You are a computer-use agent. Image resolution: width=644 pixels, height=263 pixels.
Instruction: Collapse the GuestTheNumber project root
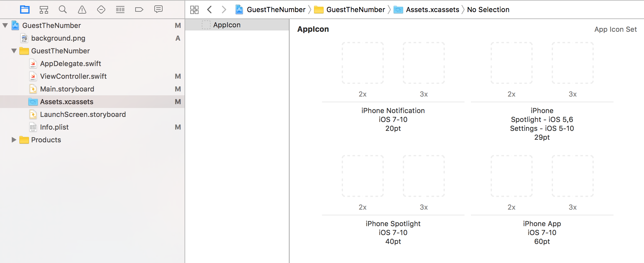(x=5, y=25)
